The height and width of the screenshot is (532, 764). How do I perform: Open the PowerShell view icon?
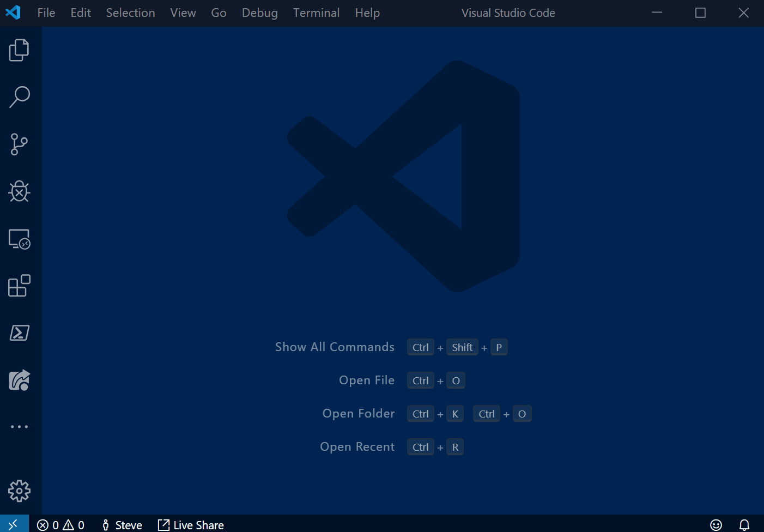coord(19,332)
